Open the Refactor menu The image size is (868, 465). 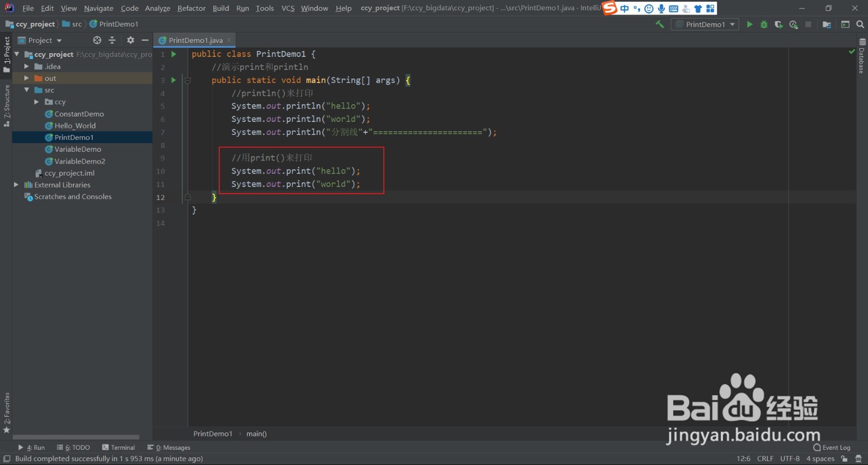192,8
